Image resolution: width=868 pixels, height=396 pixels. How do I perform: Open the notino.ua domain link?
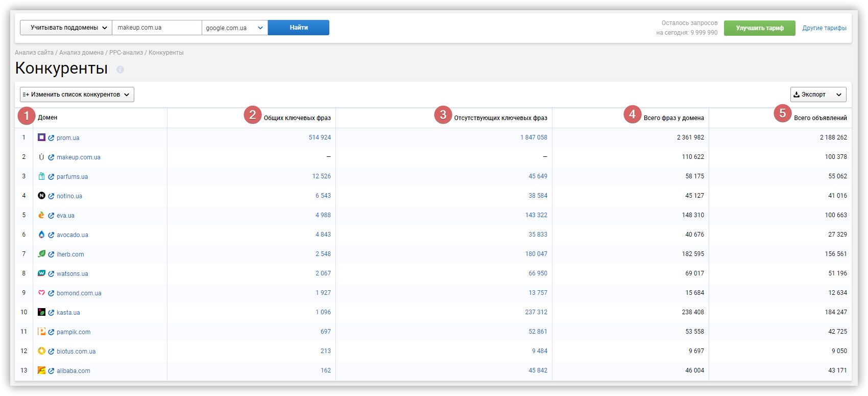[69, 196]
